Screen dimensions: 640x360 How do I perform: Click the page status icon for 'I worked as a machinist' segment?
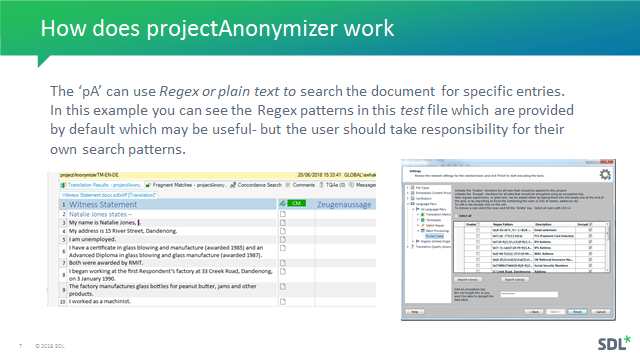coord(283,302)
